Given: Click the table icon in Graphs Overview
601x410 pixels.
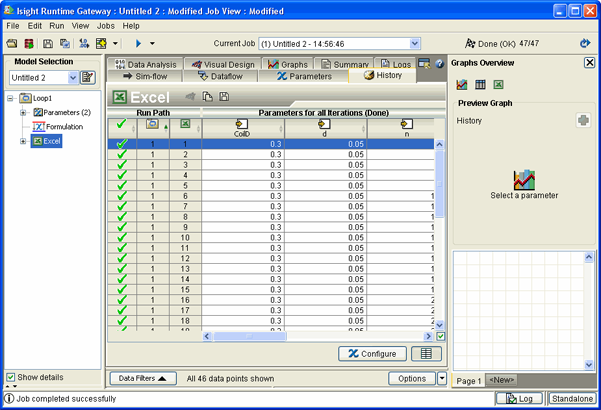Looking at the screenshot, I should [480, 84].
